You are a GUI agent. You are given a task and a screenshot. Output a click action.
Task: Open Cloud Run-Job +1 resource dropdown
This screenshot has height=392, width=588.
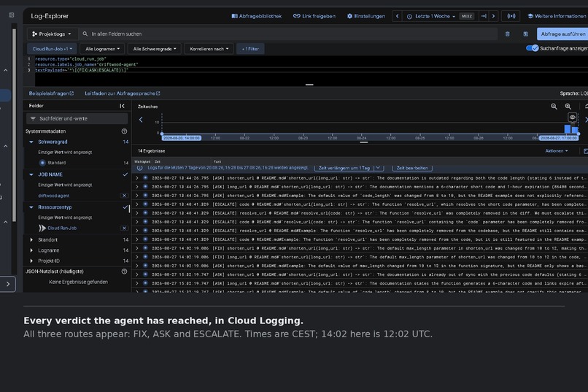coord(52,49)
